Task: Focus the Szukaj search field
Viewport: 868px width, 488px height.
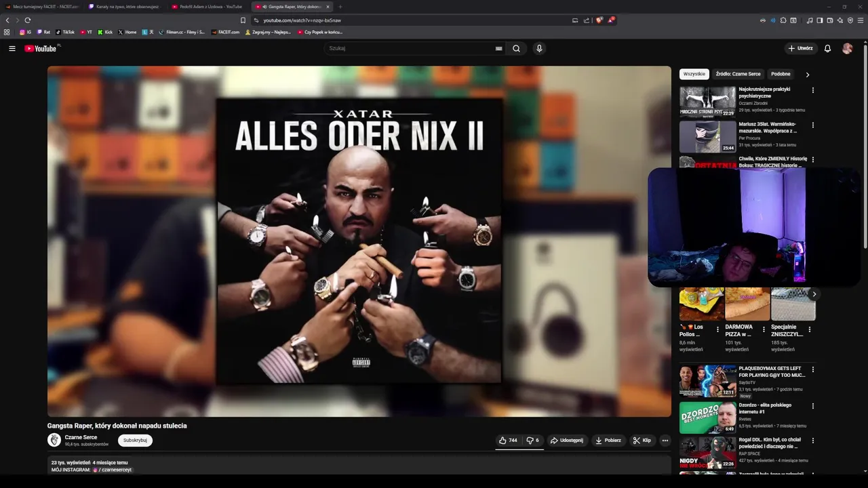Action: 410,49
